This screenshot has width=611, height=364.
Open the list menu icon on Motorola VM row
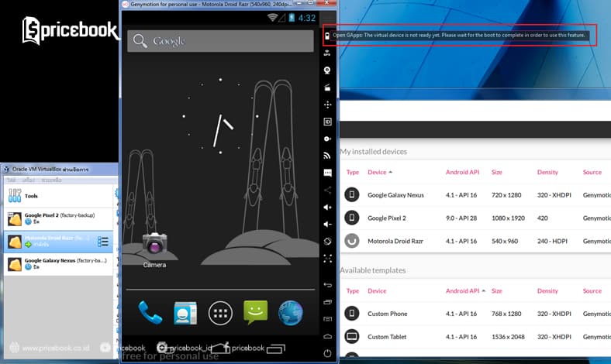pos(103,242)
